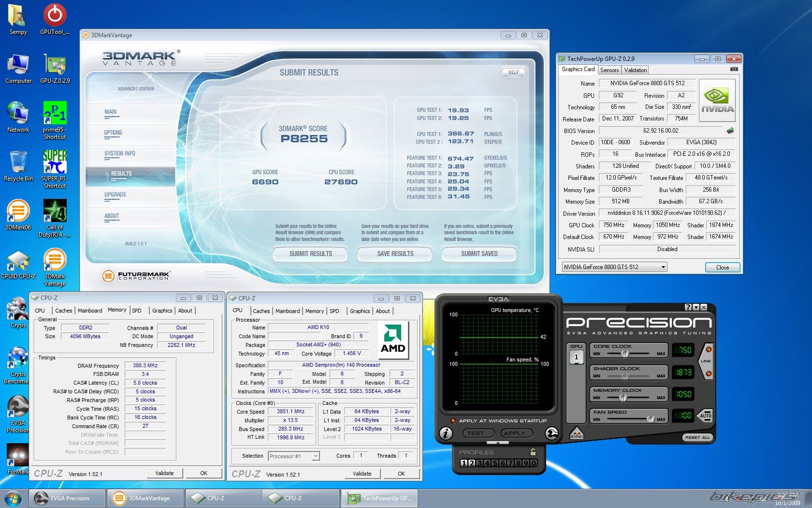This screenshot has height=508, width=812.
Task: Click the Core Clock slider handle
Action: pyautogui.click(x=625, y=354)
